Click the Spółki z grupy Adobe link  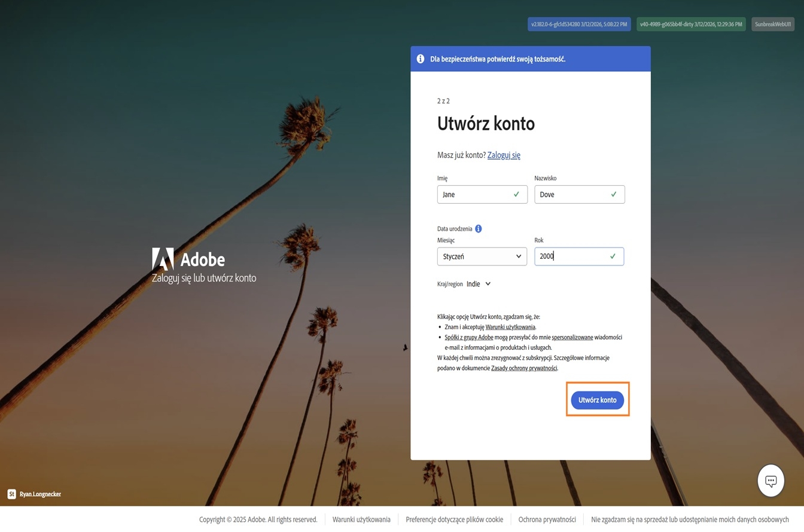pos(468,337)
